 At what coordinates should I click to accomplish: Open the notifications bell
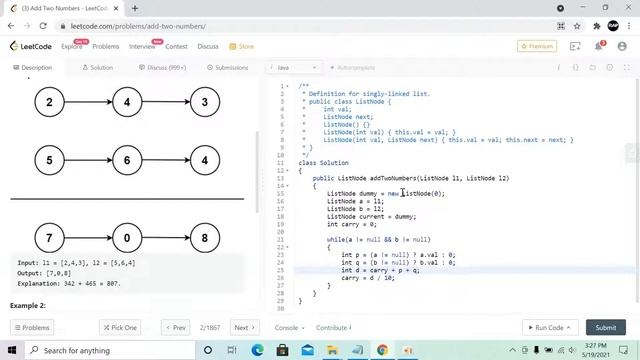pos(599,46)
